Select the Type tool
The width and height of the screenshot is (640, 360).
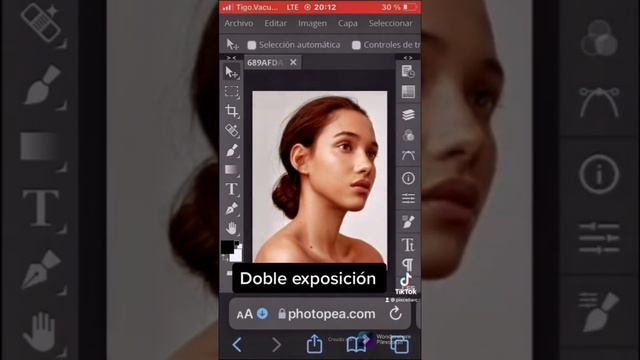point(231,189)
